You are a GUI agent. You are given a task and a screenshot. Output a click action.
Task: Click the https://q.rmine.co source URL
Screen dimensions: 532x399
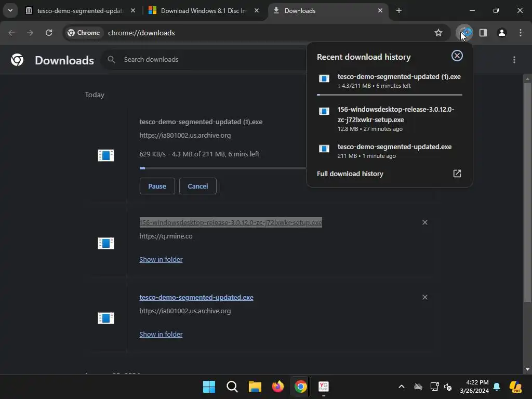(x=166, y=236)
